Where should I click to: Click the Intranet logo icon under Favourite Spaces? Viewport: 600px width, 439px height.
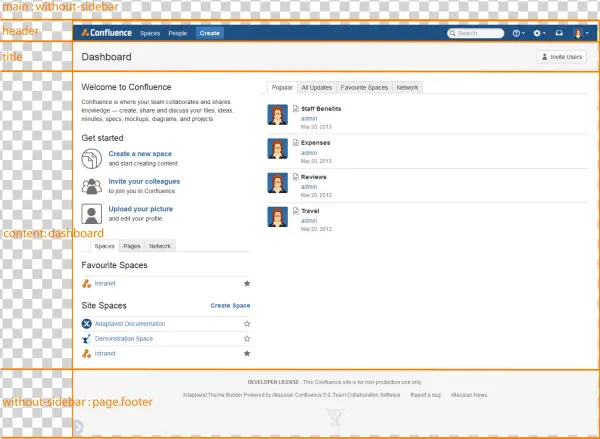coord(86,284)
